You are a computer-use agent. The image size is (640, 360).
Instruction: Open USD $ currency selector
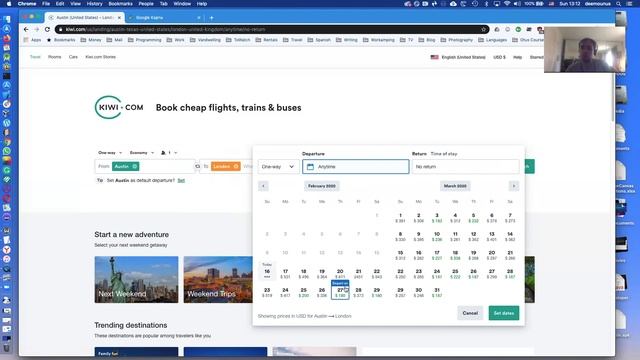tap(499, 57)
